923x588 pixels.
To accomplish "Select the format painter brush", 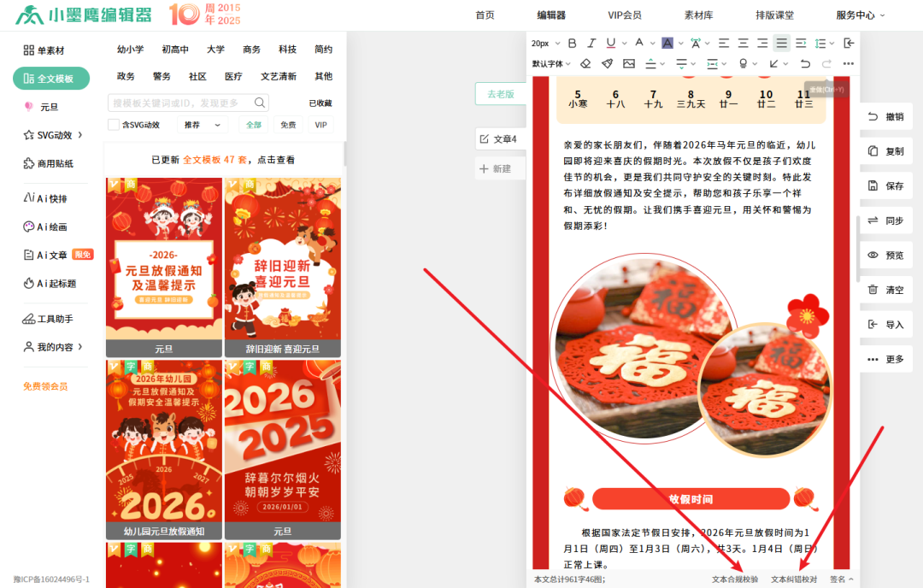I will click(x=607, y=63).
